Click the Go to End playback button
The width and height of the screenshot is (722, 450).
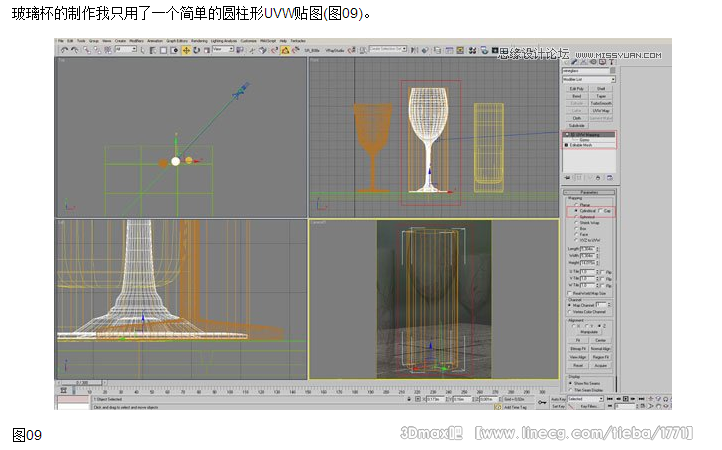[641, 398]
